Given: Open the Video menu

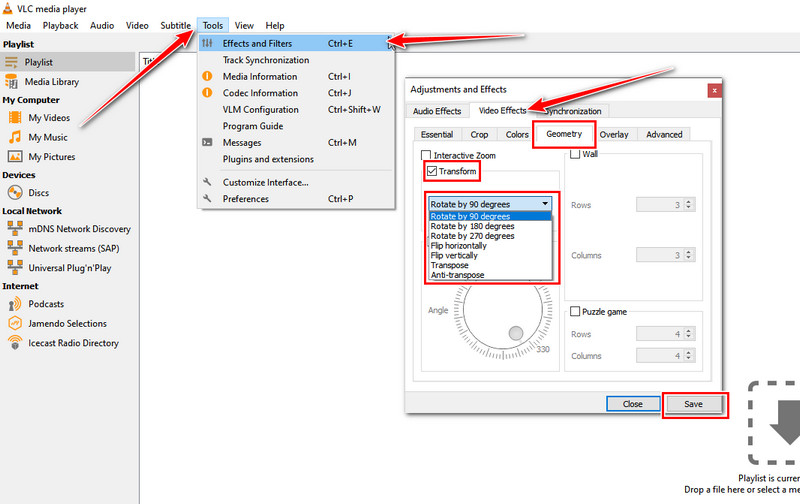Looking at the screenshot, I should point(137,26).
